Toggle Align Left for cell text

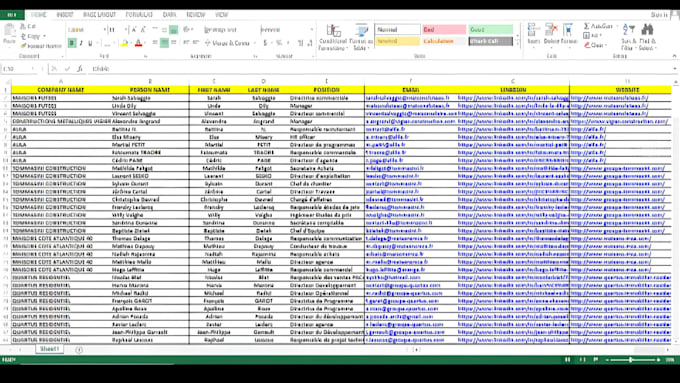pyautogui.click(x=155, y=43)
